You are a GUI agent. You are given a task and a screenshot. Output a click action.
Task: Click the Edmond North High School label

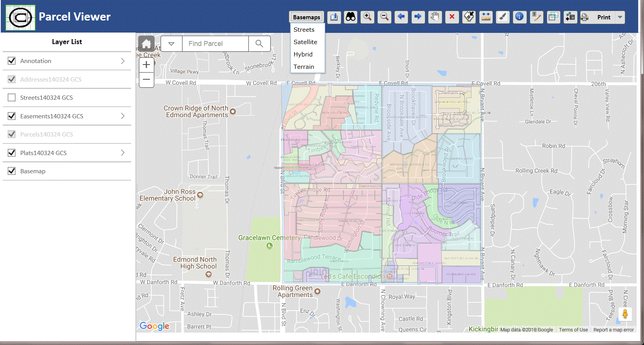tap(195, 263)
